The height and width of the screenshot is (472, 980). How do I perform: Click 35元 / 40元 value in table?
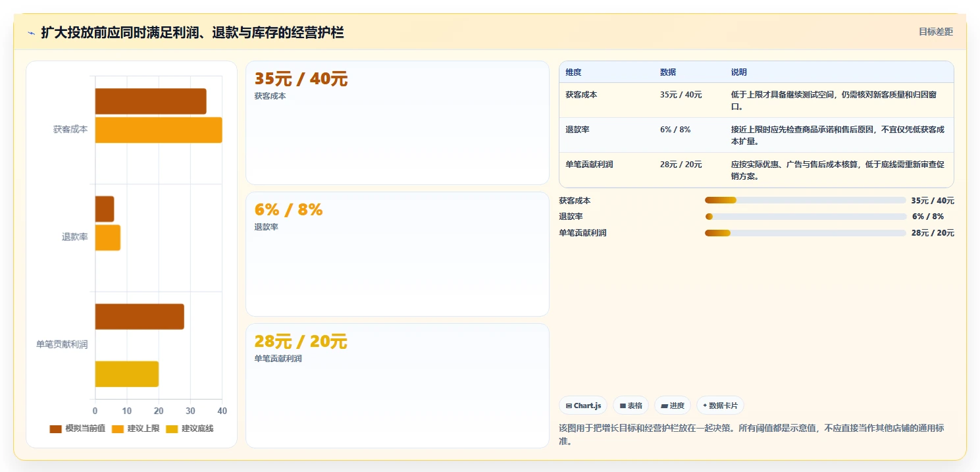681,95
